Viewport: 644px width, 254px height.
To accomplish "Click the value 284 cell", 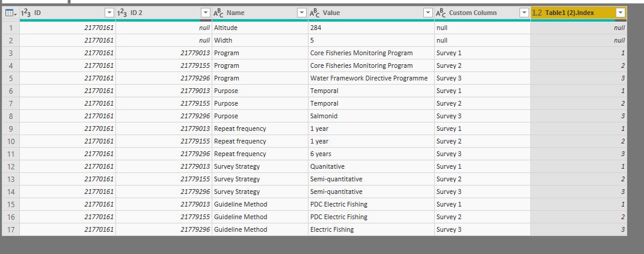I will [x=371, y=28].
